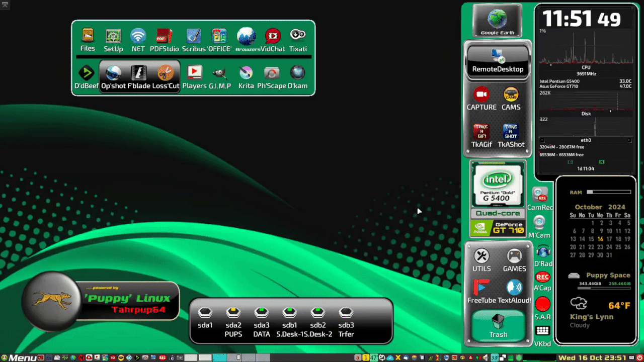Start the A'Cap audio capture icon
644x362 pixels.
point(542,277)
